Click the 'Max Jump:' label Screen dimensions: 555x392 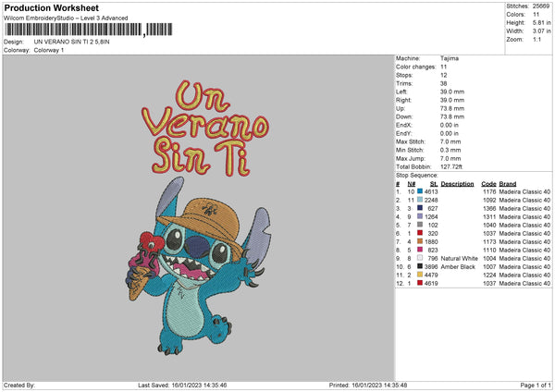click(411, 158)
